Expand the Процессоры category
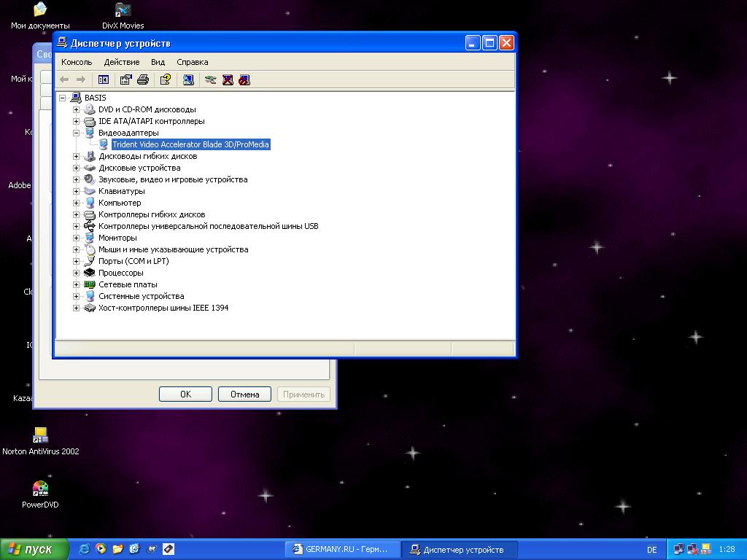Screen dimensions: 747x560 [76, 273]
